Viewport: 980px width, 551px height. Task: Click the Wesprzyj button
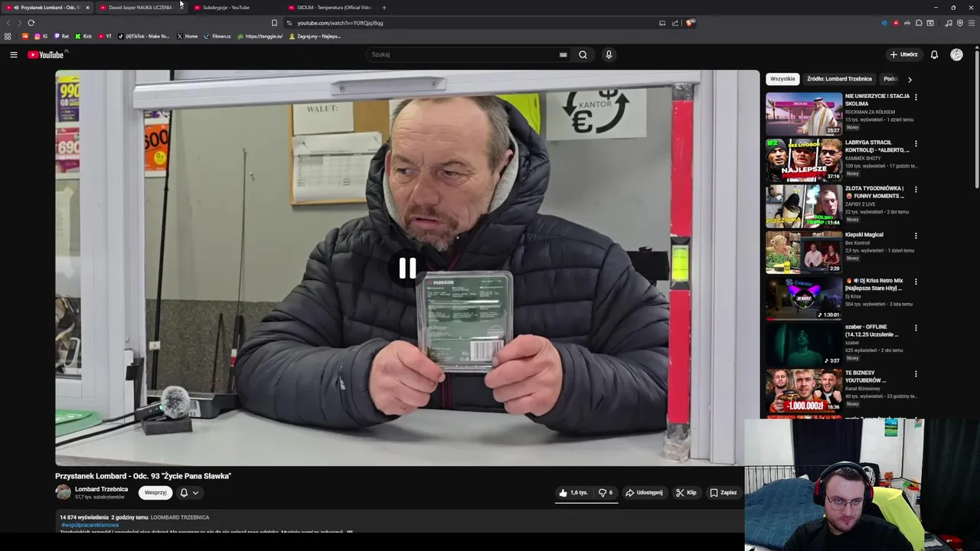tap(155, 493)
